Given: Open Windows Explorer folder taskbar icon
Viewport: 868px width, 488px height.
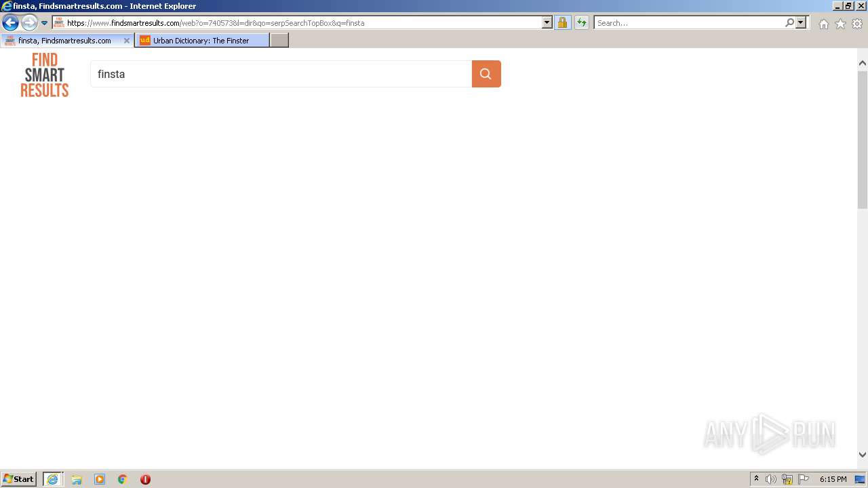Looking at the screenshot, I should (77, 479).
